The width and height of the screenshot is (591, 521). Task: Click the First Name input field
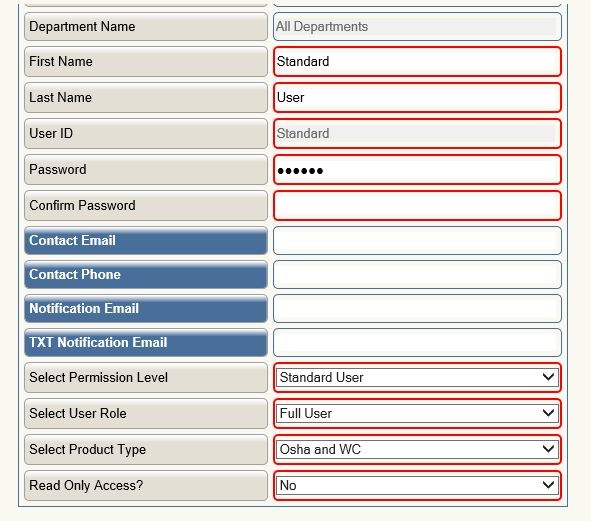[x=417, y=61]
